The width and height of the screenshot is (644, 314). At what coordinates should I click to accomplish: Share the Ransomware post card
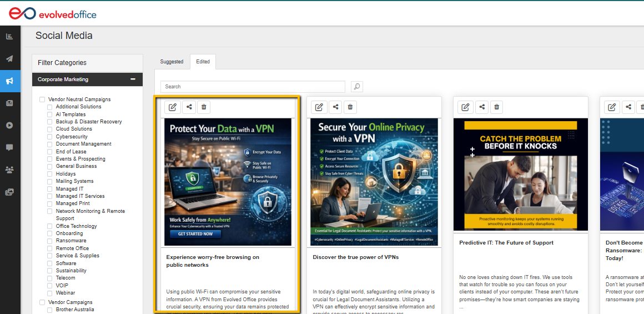click(x=628, y=107)
